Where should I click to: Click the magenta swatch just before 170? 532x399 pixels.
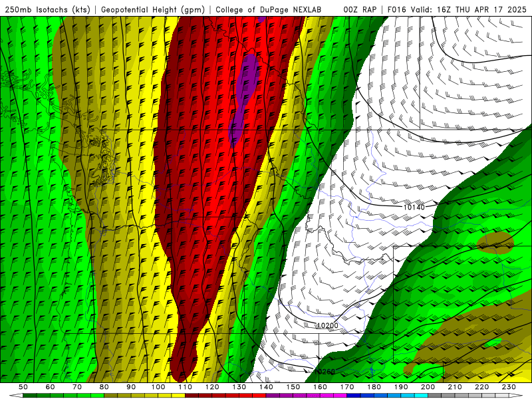(x=340, y=395)
